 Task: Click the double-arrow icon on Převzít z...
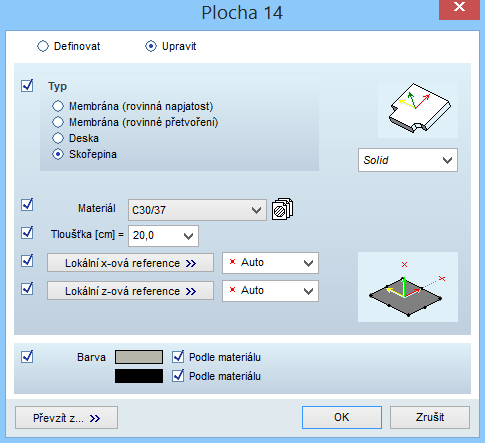(95, 418)
